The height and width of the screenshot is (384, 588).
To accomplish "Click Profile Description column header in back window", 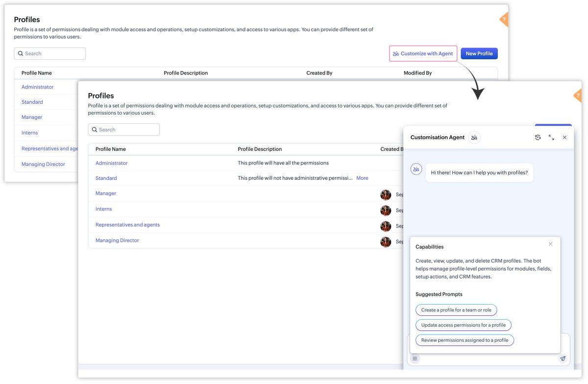I will [186, 73].
